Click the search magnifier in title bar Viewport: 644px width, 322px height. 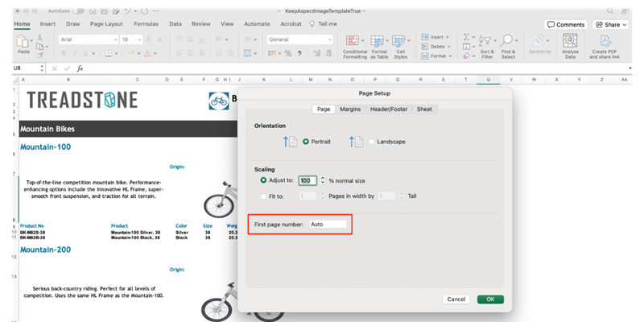[611, 11]
